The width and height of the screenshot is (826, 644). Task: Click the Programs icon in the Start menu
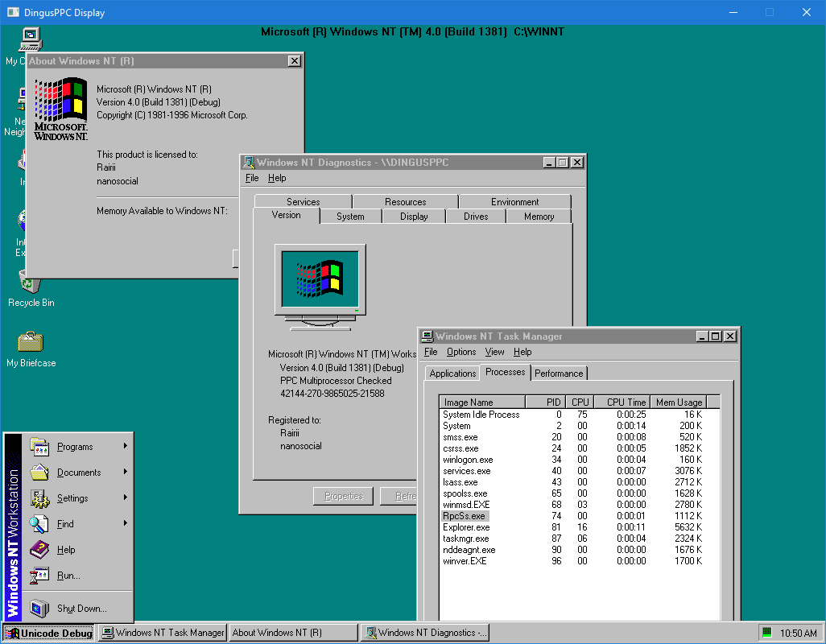point(39,447)
